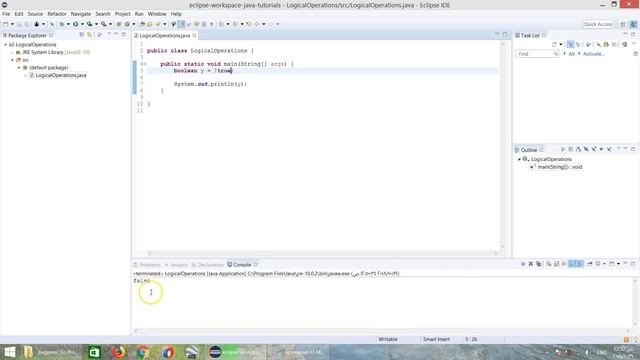Screen dimensions: 640x360
Task: Collapse the (default package) node
Action: [x=19, y=68]
